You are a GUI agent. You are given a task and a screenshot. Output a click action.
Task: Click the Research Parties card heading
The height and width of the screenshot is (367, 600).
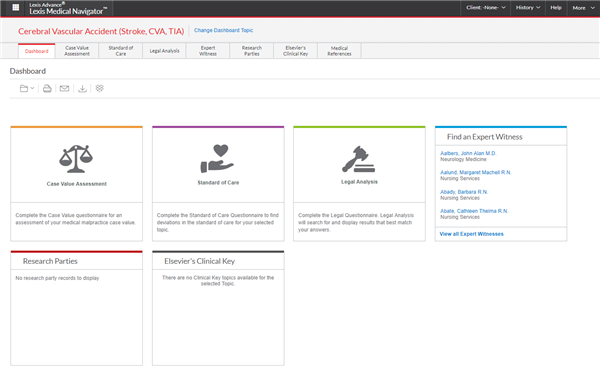[x=50, y=261]
